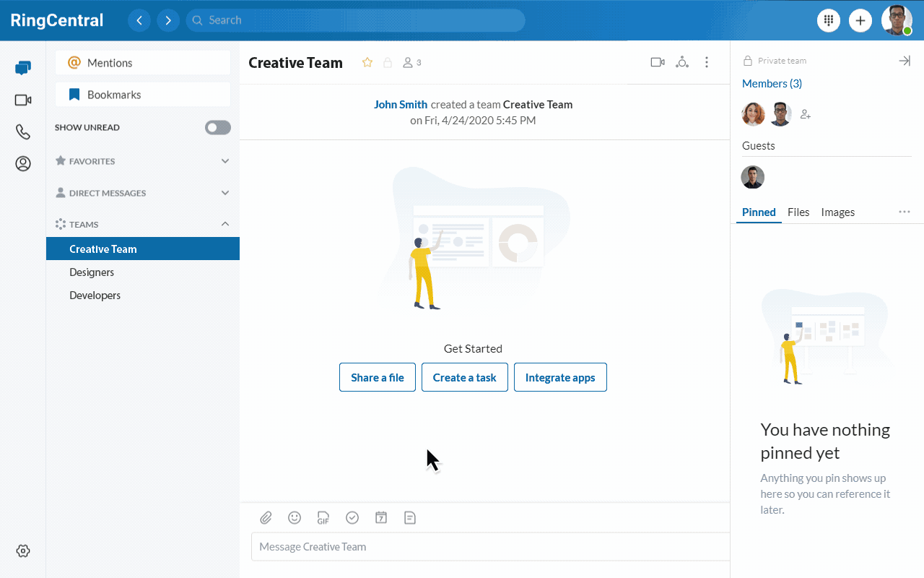Click the Integrate apps button
The width and height of the screenshot is (924, 578).
tap(560, 377)
